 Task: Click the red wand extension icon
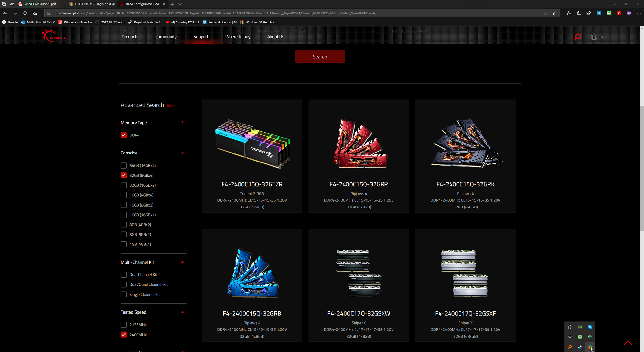619,13
